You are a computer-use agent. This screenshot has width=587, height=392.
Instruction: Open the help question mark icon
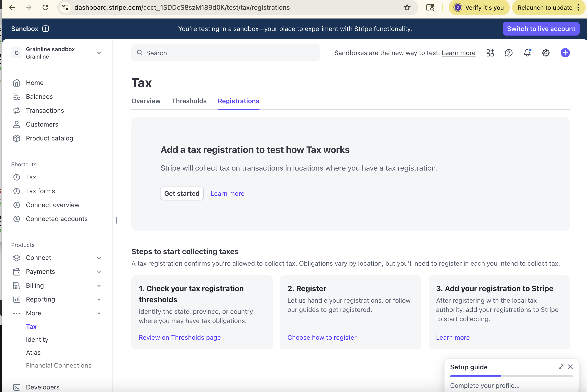(x=509, y=53)
